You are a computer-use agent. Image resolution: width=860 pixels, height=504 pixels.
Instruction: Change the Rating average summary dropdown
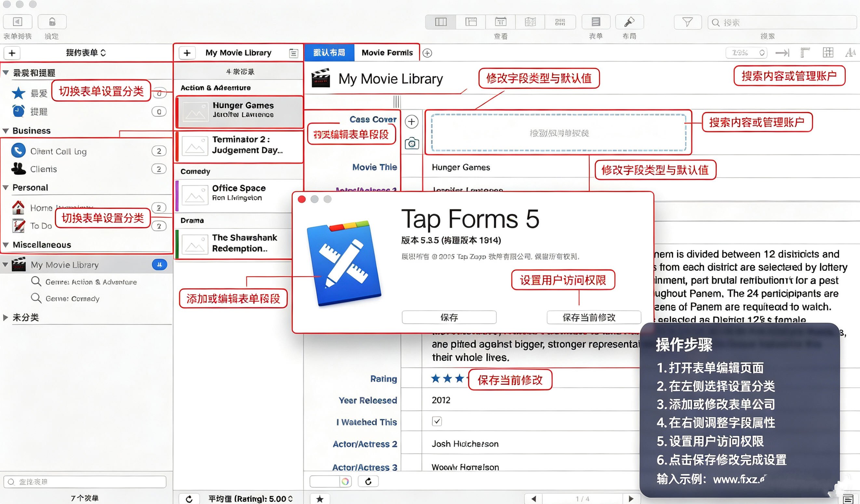point(250,499)
